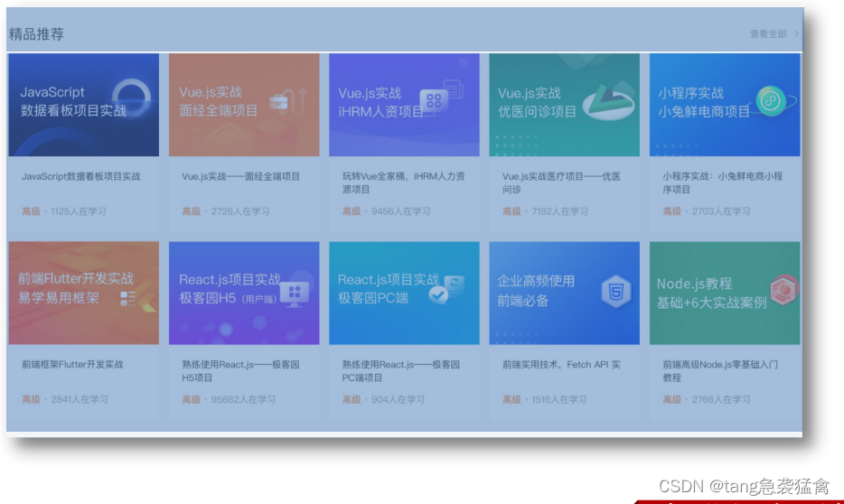Screen dimensions: 844x504
Task: Click the briefcase icon on 面经全端项目 banner
Action: tap(278, 101)
